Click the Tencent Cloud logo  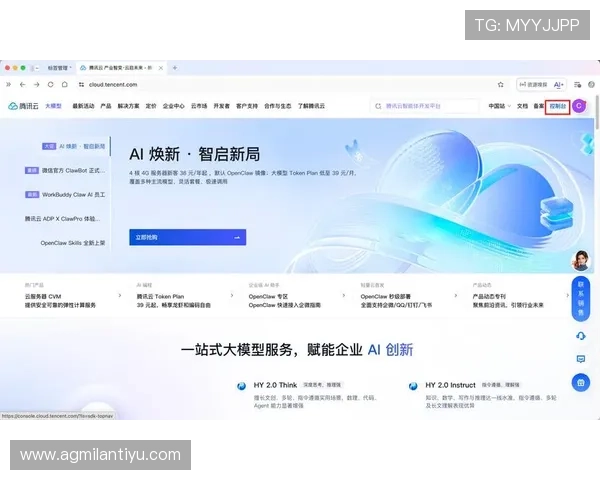[23, 106]
